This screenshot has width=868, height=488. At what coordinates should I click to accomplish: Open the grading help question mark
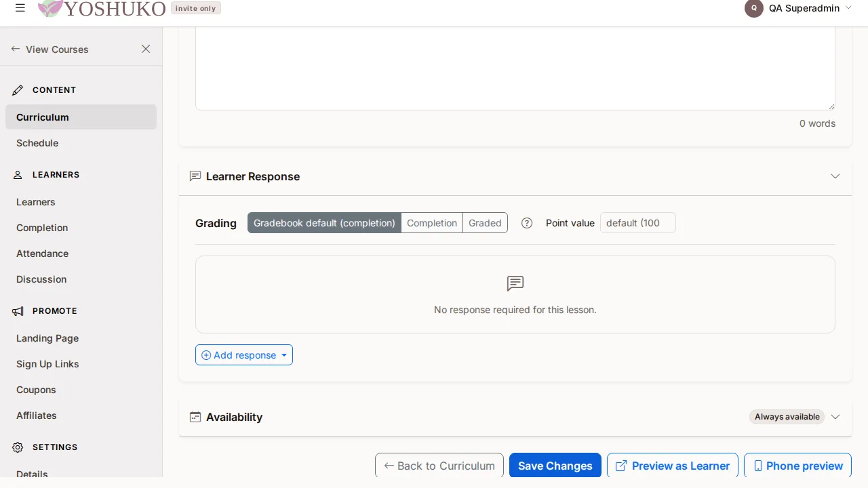(x=527, y=223)
